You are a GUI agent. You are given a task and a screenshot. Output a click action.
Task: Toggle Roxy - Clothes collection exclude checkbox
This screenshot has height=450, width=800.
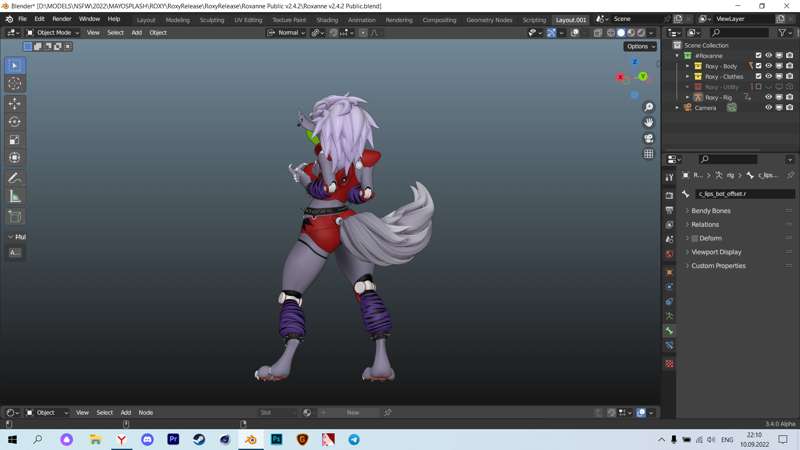(x=758, y=76)
